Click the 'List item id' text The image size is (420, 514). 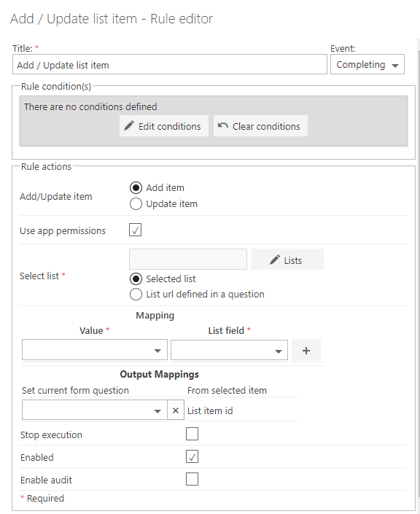210,410
